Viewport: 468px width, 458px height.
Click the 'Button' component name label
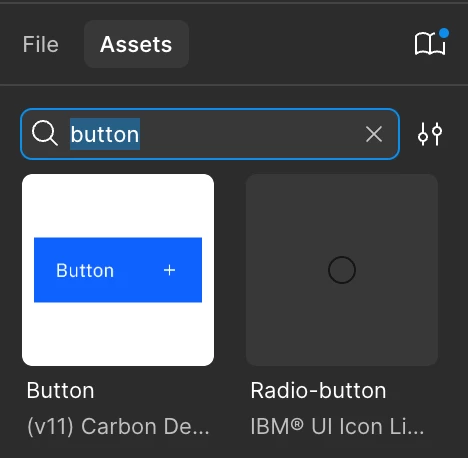(60, 390)
